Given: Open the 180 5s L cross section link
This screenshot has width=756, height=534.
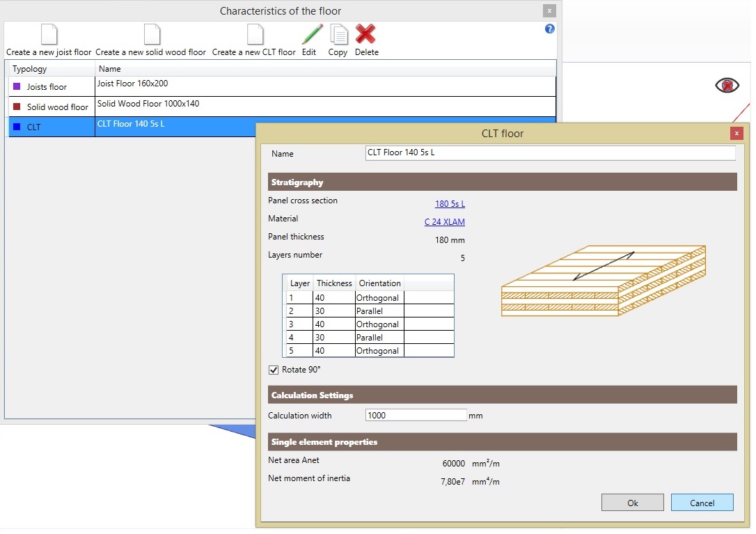Looking at the screenshot, I should (450, 203).
